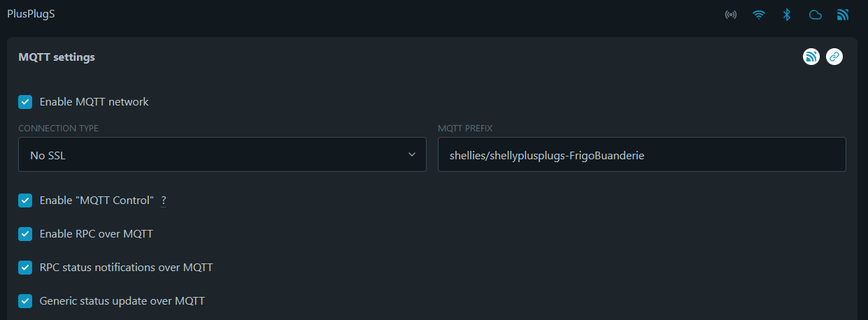Click the round chain link icon
The width and height of the screenshot is (868, 320).
click(x=834, y=57)
